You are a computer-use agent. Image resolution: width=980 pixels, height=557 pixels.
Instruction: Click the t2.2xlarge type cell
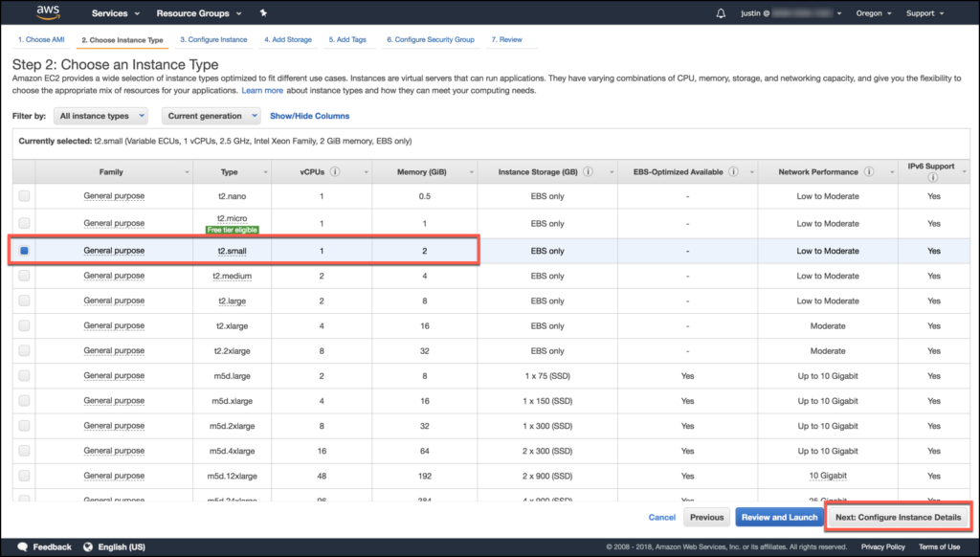[232, 350]
